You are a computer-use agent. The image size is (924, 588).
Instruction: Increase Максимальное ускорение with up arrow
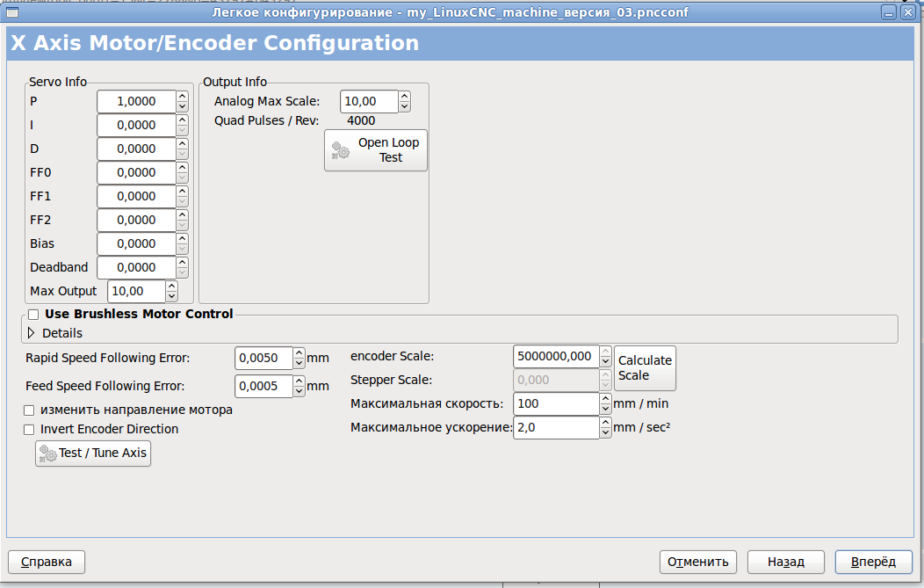(x=605, y=422)
